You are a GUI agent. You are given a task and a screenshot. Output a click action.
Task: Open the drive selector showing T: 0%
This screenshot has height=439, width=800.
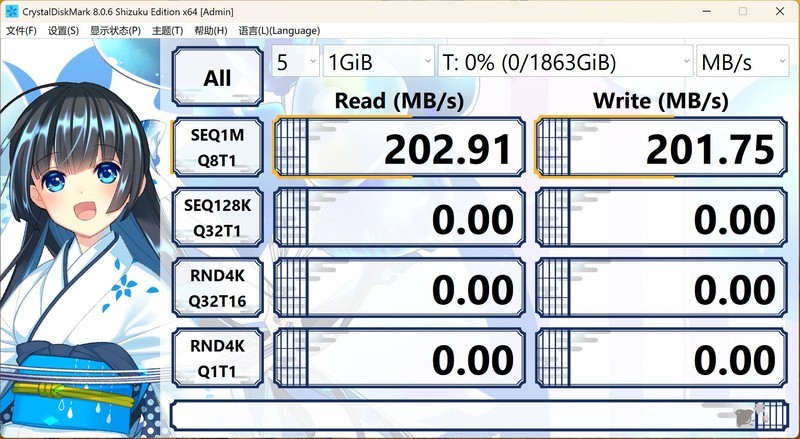pos(565,61)
